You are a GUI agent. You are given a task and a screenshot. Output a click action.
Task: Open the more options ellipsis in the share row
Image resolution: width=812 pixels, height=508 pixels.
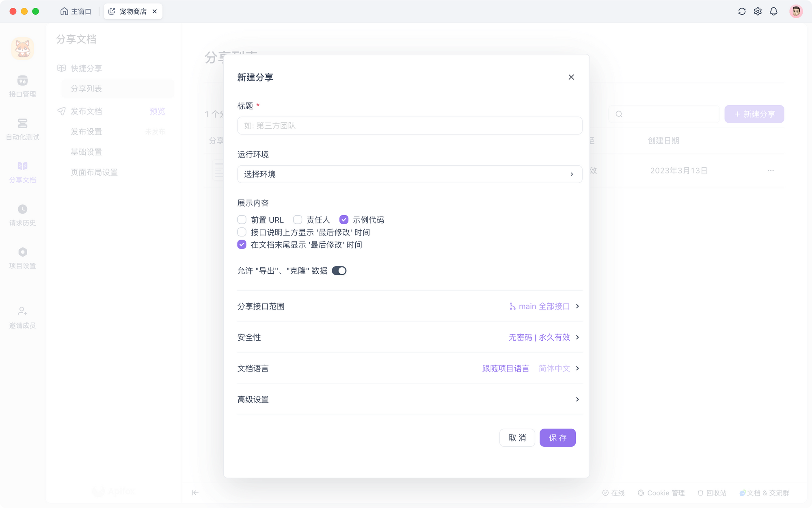point(771,171)
